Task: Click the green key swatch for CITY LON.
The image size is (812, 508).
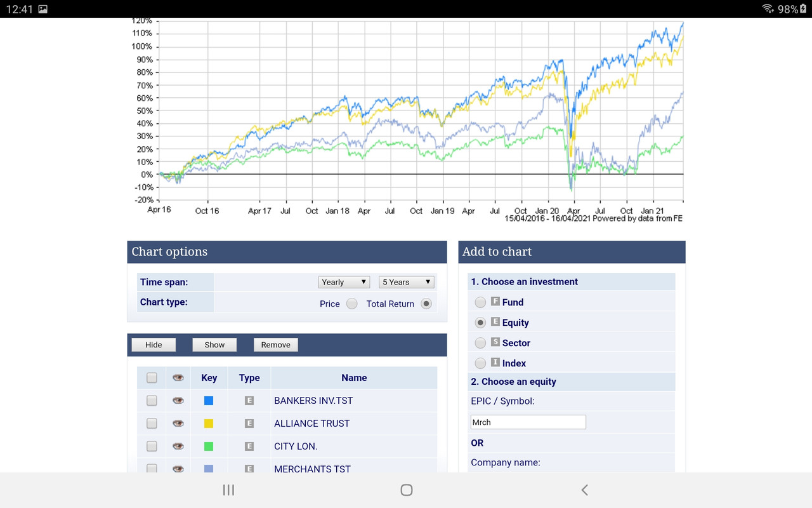Action: pyautogui.click(x=209, y=446)
